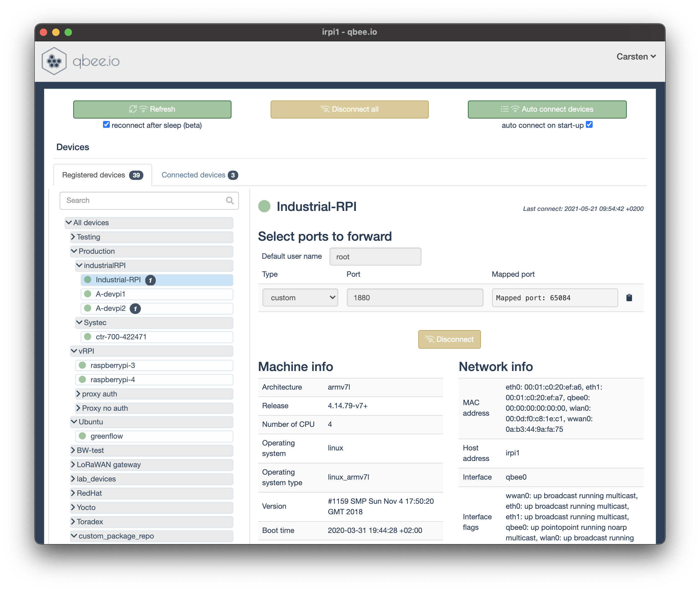700x590 pixels.
Task: Click Interface value qbee0
Action: pos(516,477)
